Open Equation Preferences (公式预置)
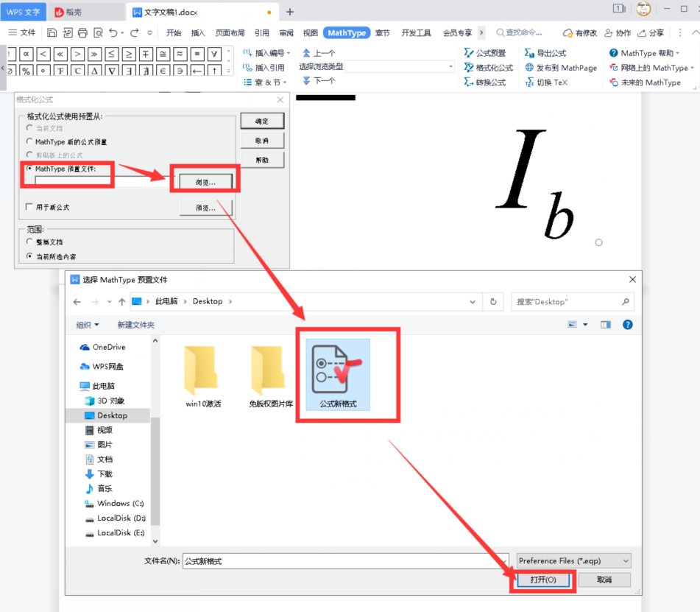The height and width of the screenshot is (612, 700). point(485,53)
